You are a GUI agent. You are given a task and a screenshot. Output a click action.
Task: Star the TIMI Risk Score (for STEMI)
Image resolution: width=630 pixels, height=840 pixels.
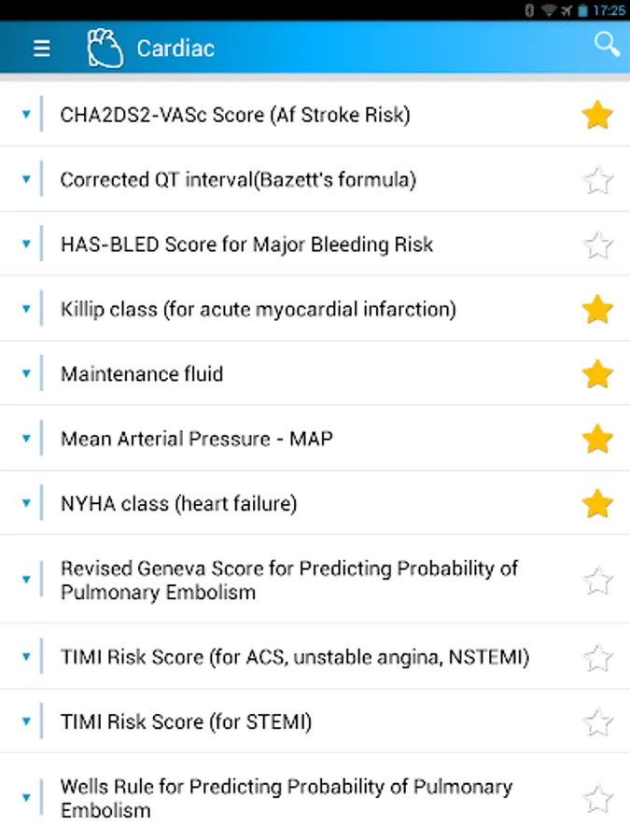tap(597, 722)
